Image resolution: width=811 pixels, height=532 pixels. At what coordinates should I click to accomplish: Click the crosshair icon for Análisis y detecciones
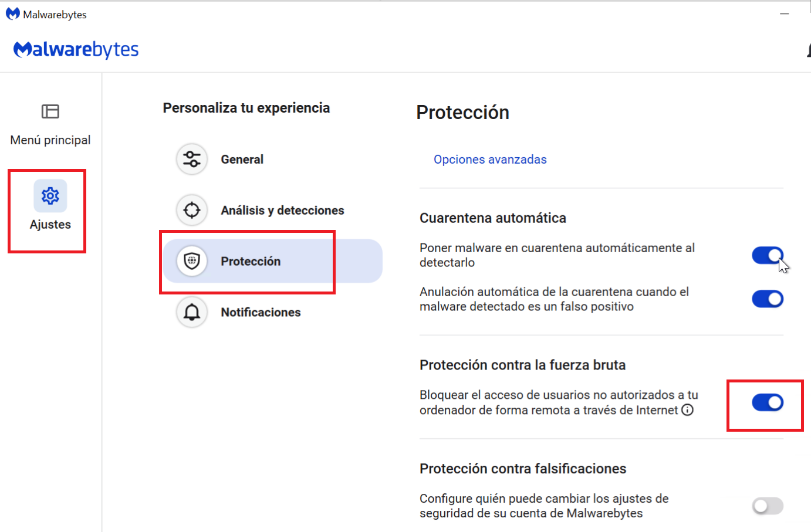[x=192, y=210]
